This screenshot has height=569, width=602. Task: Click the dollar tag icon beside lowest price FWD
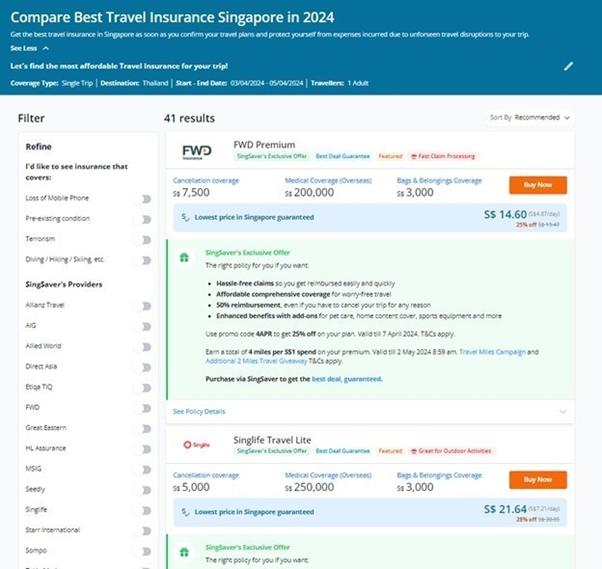pos(186,216)
